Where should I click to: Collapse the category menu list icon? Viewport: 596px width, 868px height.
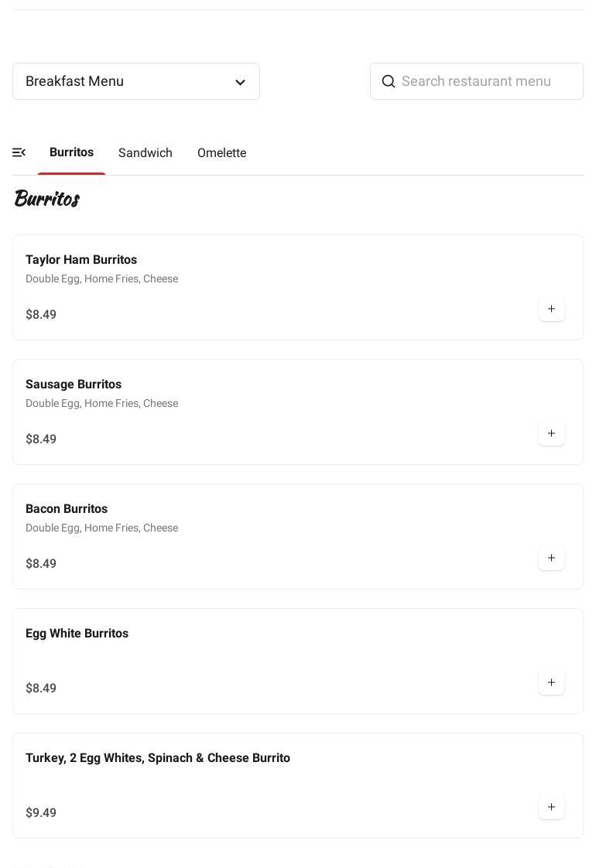pyautogui.click(x=19, y=152)
